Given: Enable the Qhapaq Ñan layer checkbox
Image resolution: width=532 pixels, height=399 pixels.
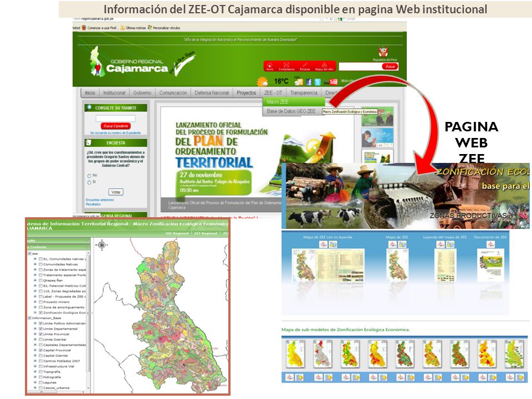Looking at the screenshot, I should click(40, 280).
